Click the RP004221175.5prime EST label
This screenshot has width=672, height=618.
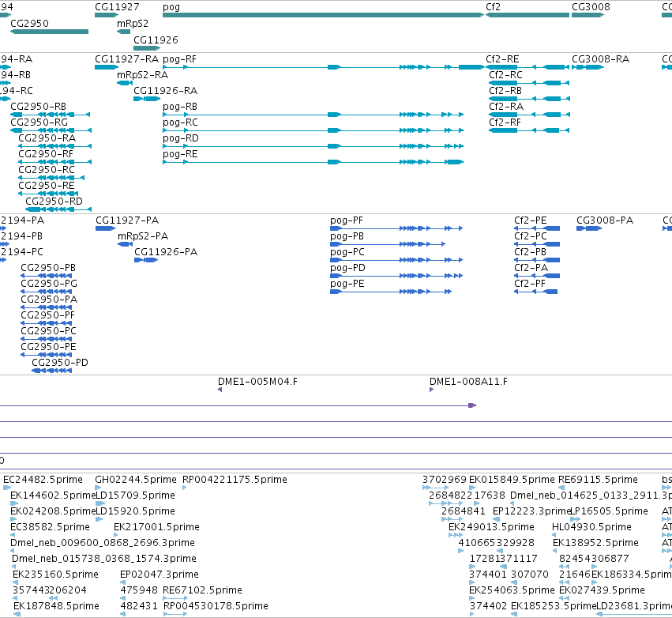click(235, 480)
